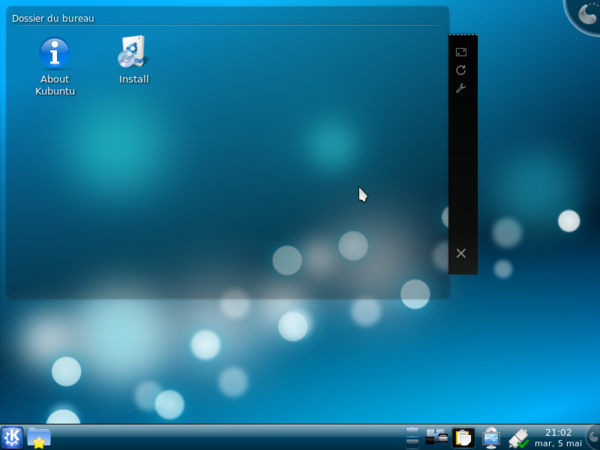Click the 'About Kubuntu' text label
Image resolution: width=600 pixels, height=450 pixels.
(55, 85)
